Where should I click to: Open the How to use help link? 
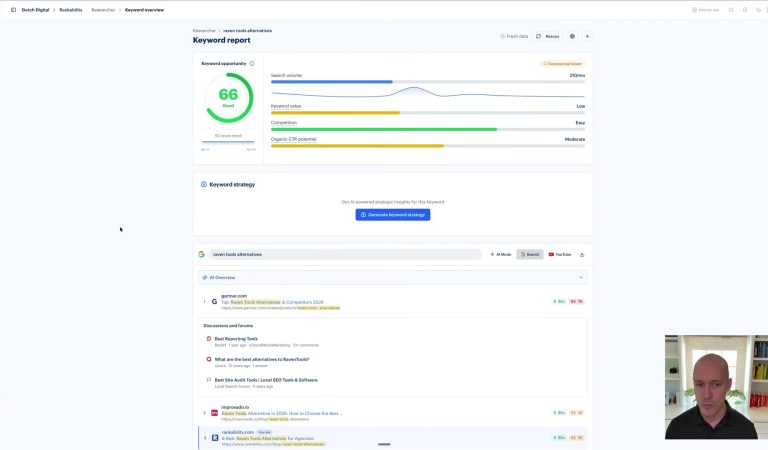click(705, 10)
